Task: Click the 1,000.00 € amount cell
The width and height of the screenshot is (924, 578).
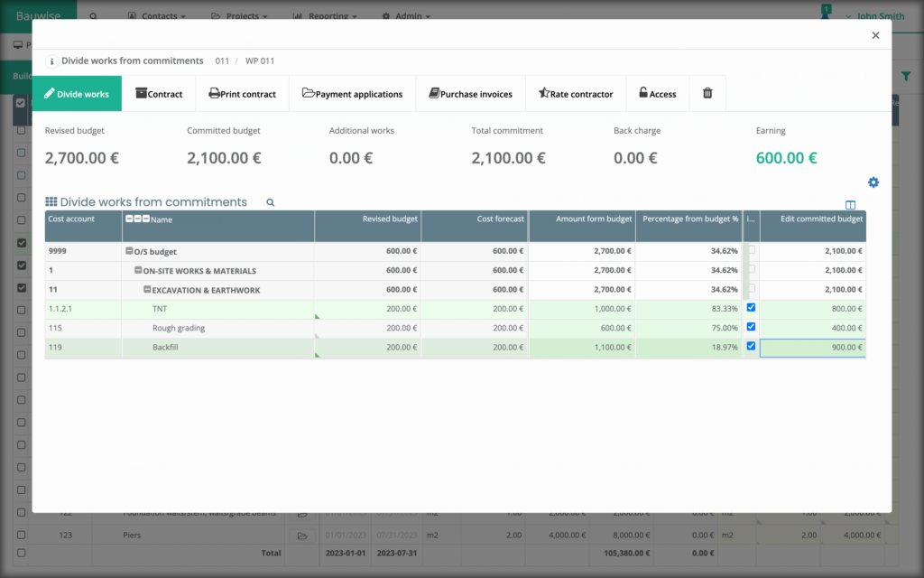Action: click(582, 309)
